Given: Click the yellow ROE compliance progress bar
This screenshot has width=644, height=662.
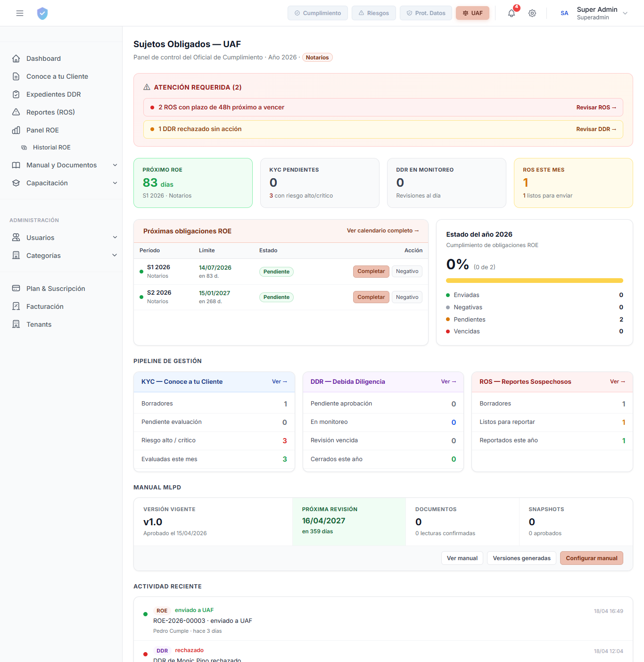Looking at the screenshot, I should point(534,281).
